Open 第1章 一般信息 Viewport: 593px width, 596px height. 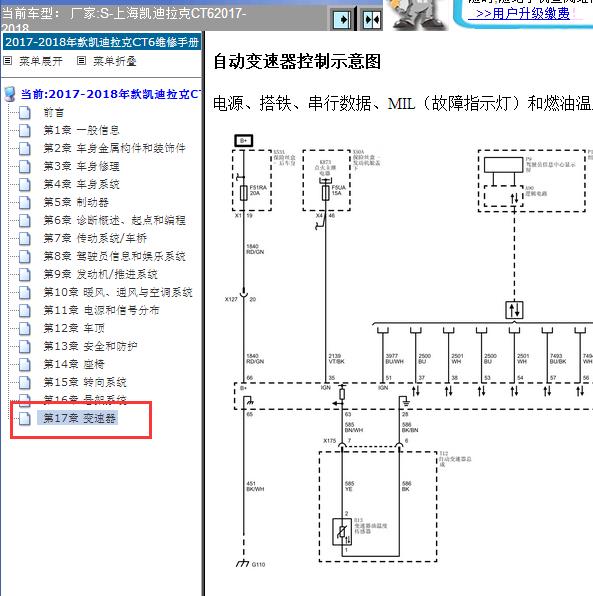pos(81,130)
